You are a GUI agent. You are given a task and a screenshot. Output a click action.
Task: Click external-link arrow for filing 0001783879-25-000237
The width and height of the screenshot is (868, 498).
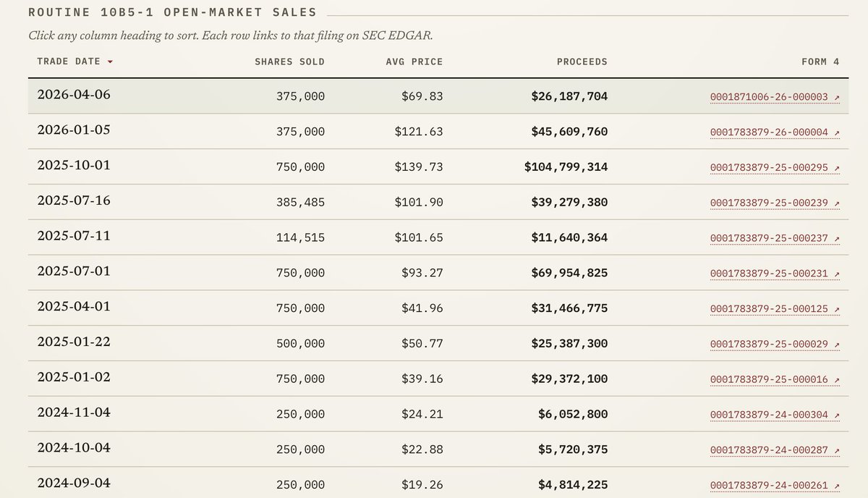tap(836, 238)
